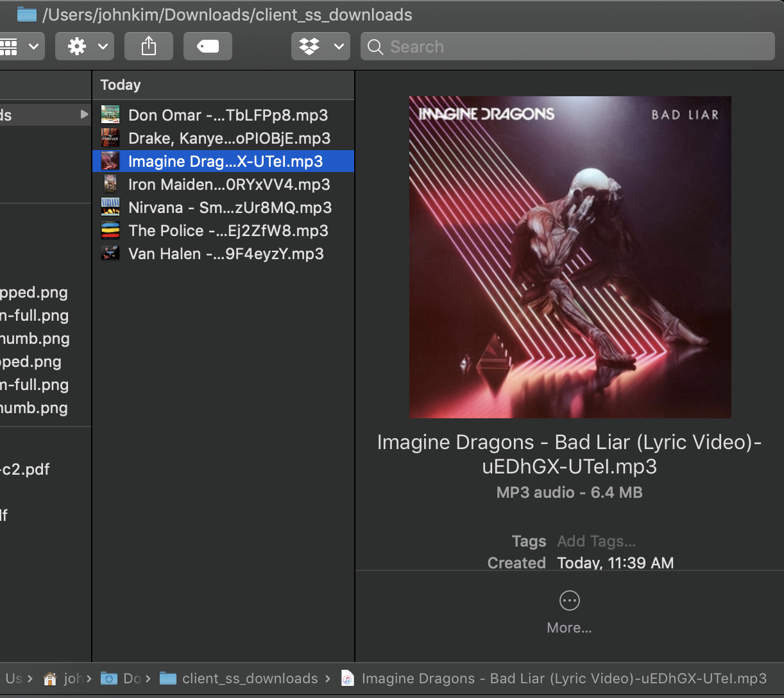Select The Police mp3 file
The height and width of the screenshot is (698, 784).
coord(223,230)
